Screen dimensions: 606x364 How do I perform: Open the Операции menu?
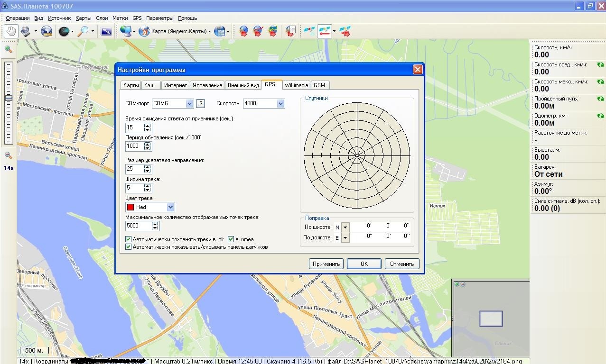pyautogui.click(x=18, y=18)
